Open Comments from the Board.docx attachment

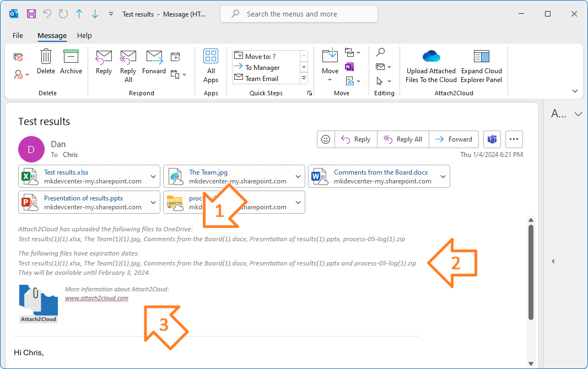pos(373,176)
